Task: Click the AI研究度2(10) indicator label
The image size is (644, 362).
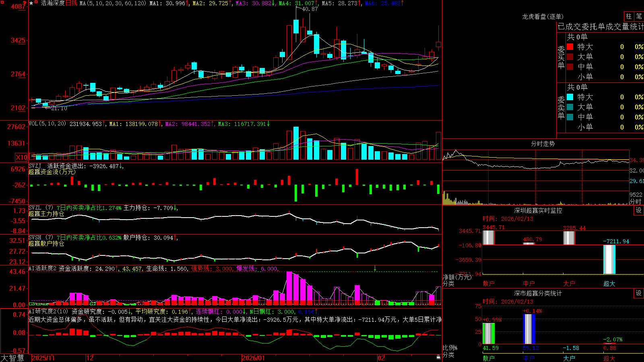Action: 48,311
